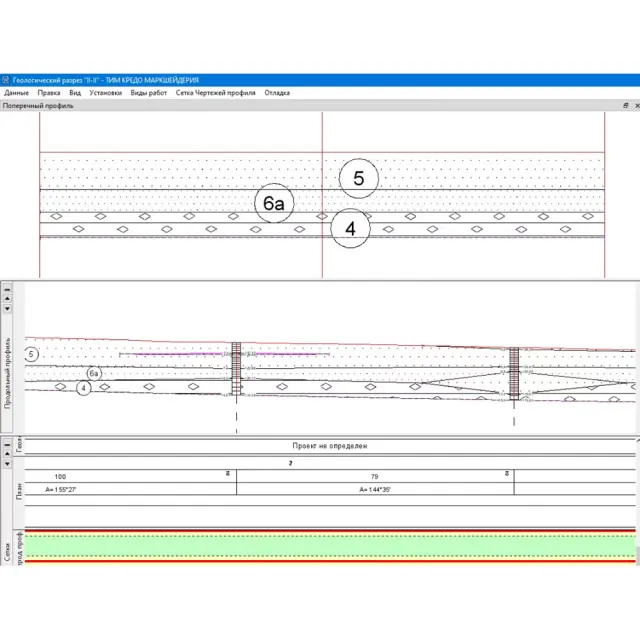The image size is (640, 640).
Task: Click the green band in the profile grid
Action: click(330, 546)
